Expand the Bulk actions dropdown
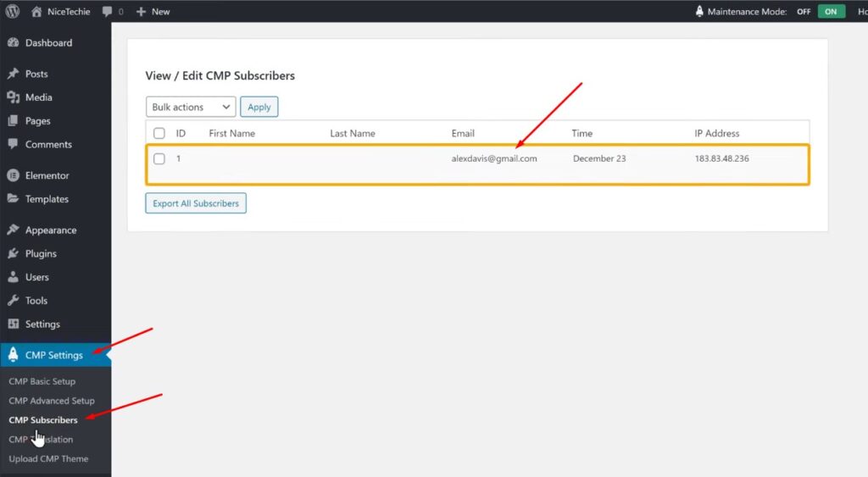The height and width of the screenshot is (477, 868). point(191,107)
